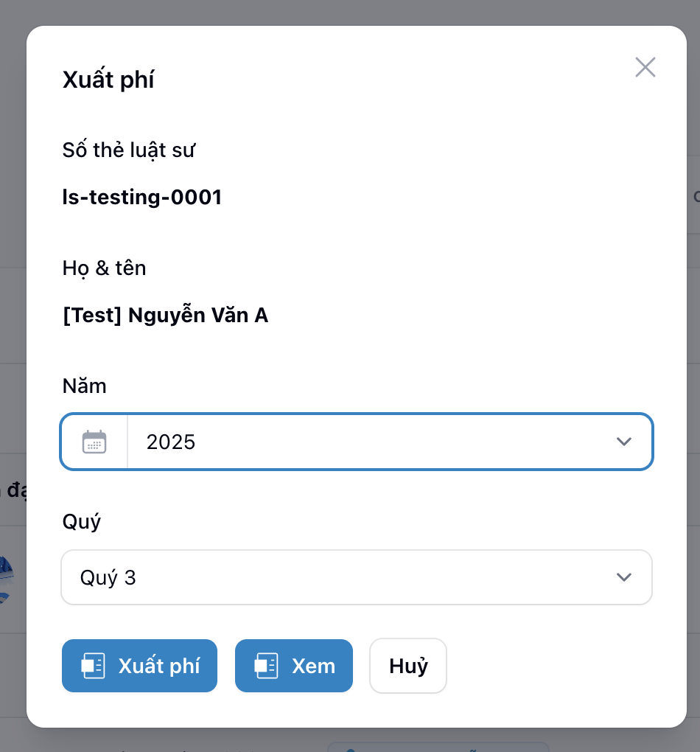The width and height of the screenshot is (700, 752).
Task: Click the document icon on Xem button
Action: (x=266, y=666)
